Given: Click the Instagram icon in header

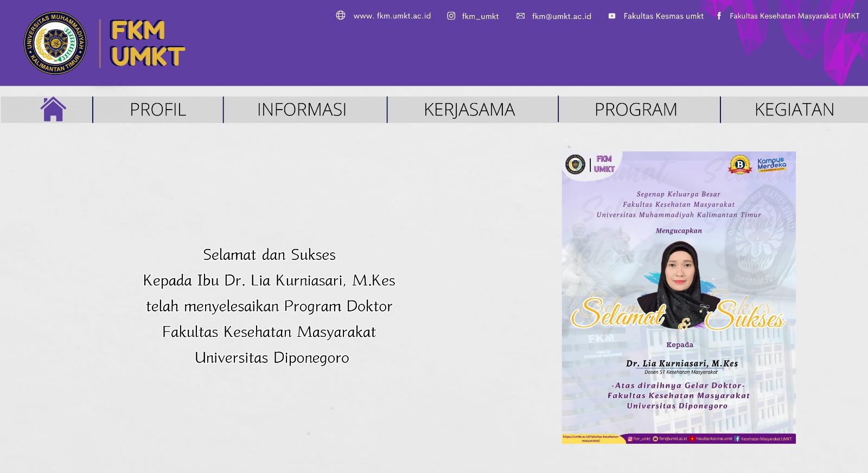Looking at the screenshot, I should coord(451,16).
